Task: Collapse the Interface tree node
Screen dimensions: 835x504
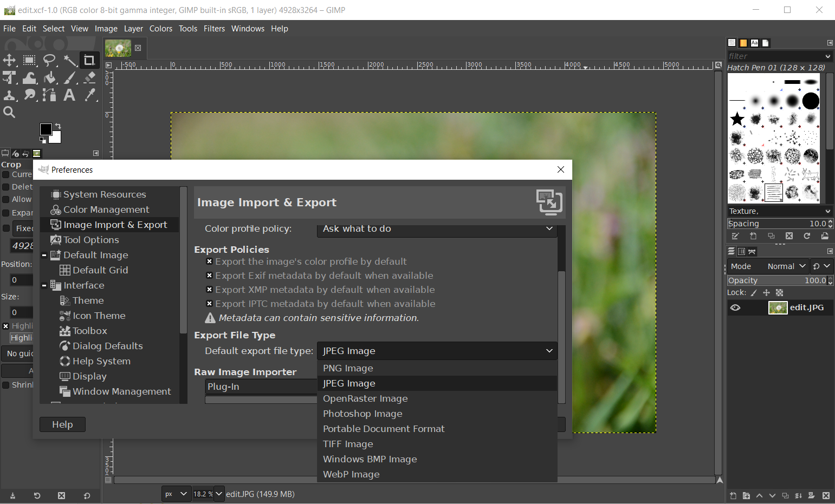Action: [44, 285]
